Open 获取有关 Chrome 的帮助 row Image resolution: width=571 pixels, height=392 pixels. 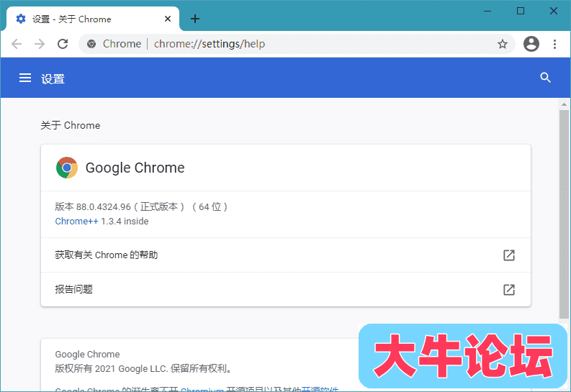(286, 255)
